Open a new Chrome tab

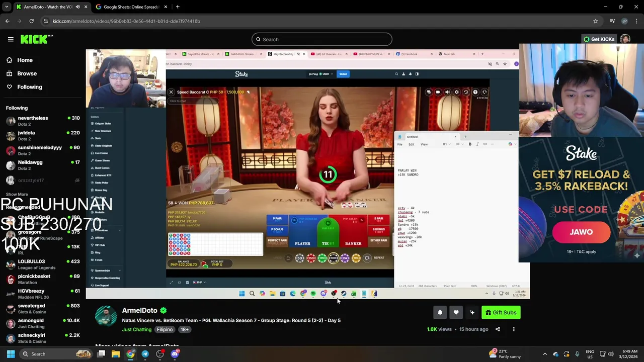click(x=178, y=7)
